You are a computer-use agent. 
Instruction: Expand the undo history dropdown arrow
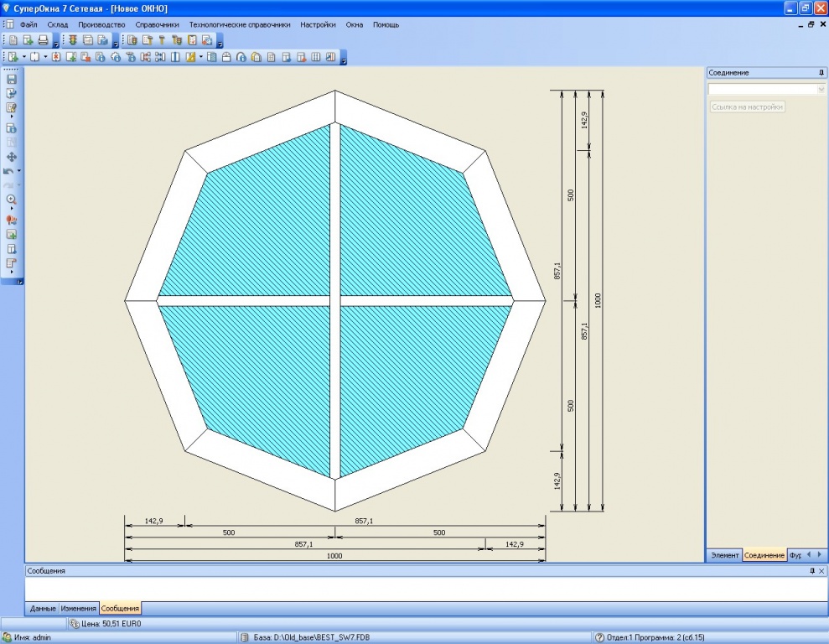[x=19, y=171]
